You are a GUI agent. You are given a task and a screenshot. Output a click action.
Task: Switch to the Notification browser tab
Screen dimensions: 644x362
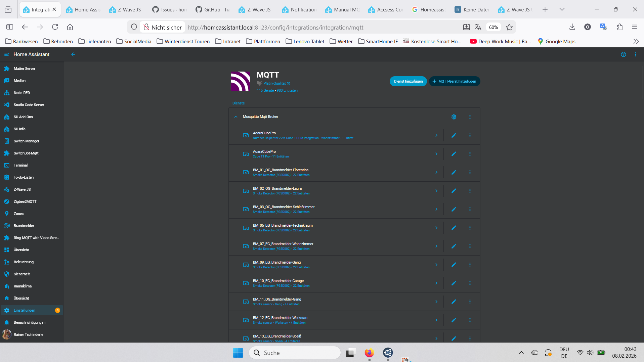pyautogui.click(x=300, y=9)
